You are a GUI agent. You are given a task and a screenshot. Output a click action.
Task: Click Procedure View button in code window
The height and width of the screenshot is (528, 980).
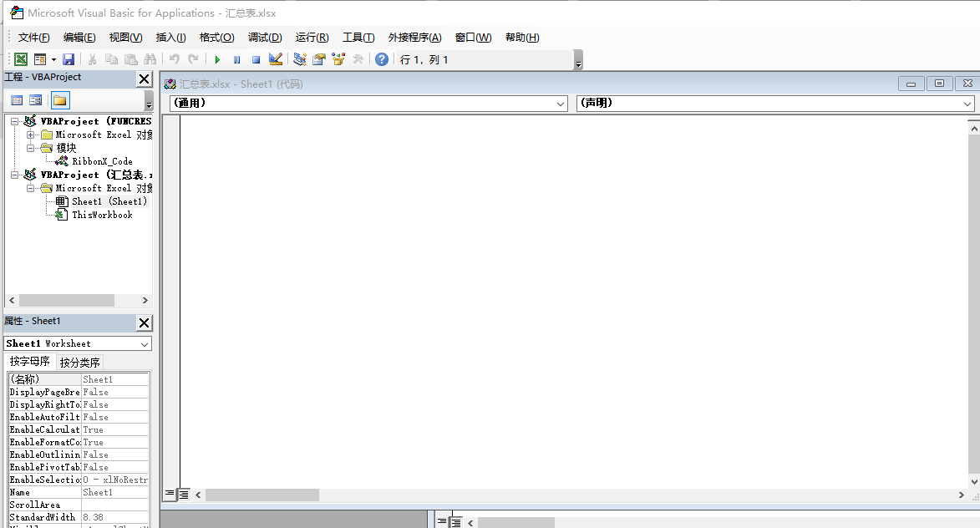(170, 495)
